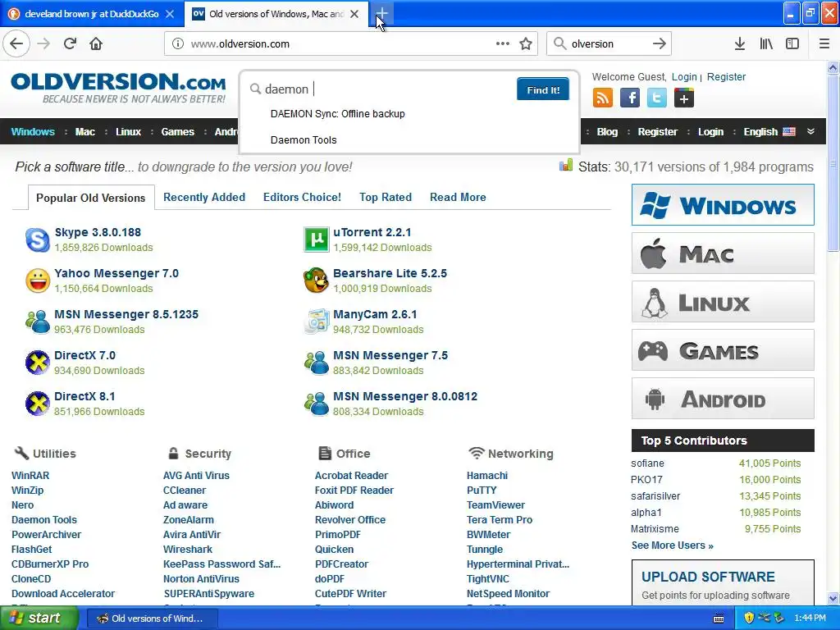Expand the navigation bar chevron menu

pos(811,131)
